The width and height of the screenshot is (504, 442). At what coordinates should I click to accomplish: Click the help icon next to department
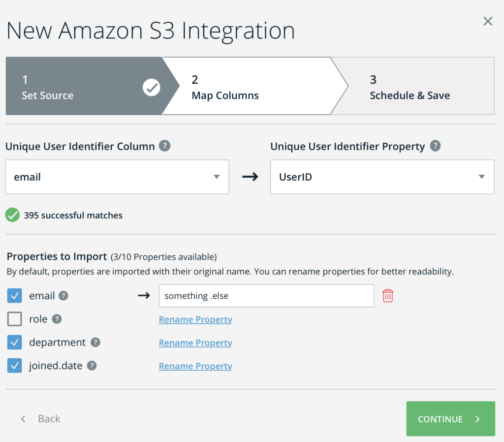click(95, 343)
